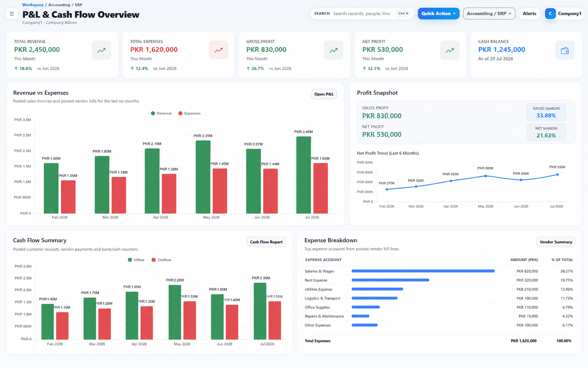Image resolution: width=588 pixels, height=368 pixels.
Task: Focus the search records input field
Action: pos(362,13)
